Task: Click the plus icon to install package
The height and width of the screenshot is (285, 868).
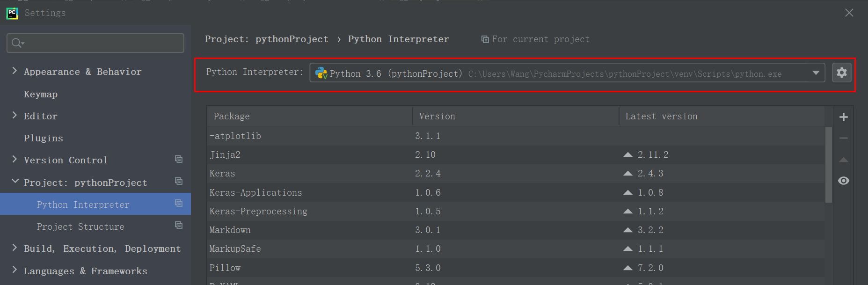Action: pyautogui.click(x=844, y=117)
